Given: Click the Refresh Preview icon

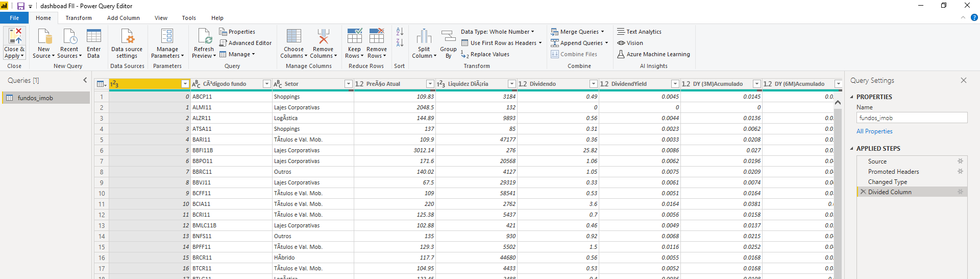Looking at the screenshot, I should (205, 36).
